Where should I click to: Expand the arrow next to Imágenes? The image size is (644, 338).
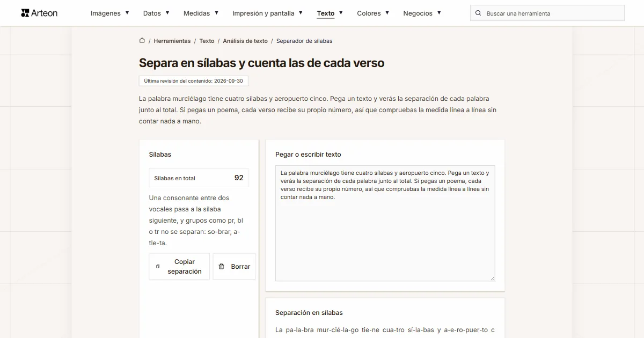[127, 13]
